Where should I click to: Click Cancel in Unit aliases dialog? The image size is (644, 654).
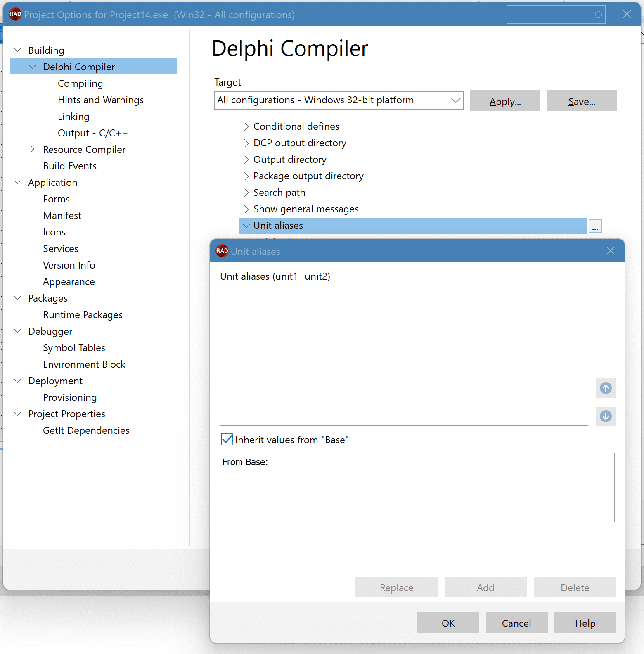(x=516, y=623)
